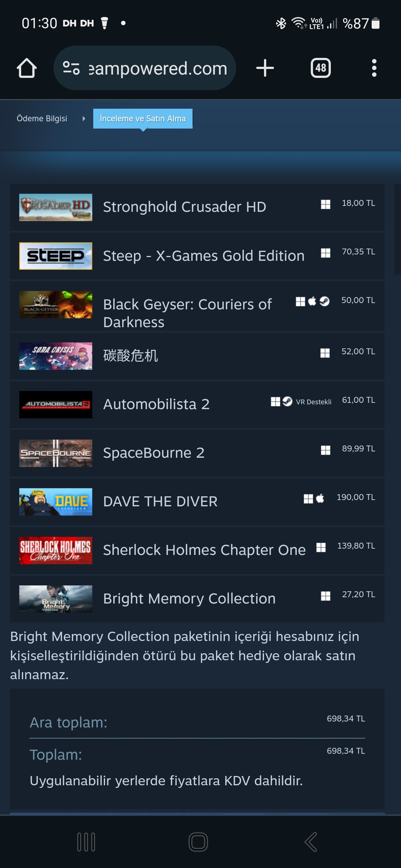Click the arrow between checkout steps
The height and width of the screenshot is (868, 401).
tap(84, 119)
